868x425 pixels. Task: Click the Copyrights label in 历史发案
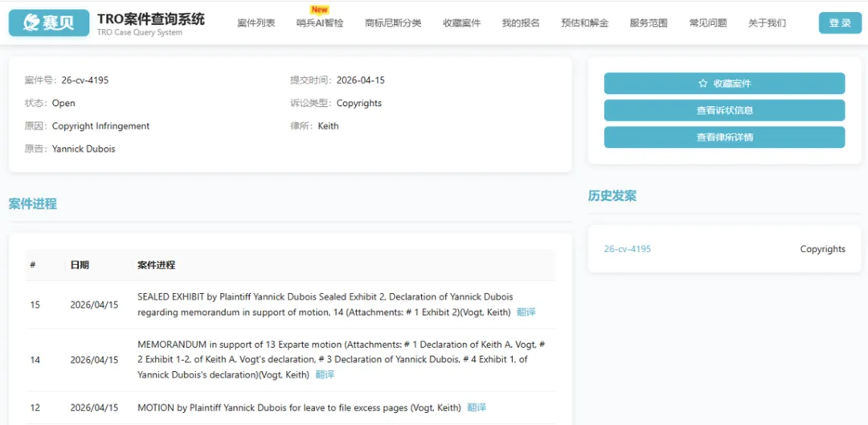823,249
